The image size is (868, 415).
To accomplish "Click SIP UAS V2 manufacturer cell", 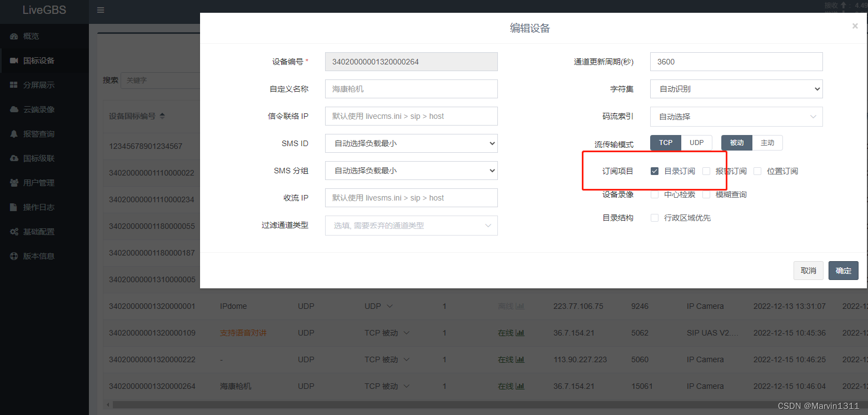I will pos(714,333).
